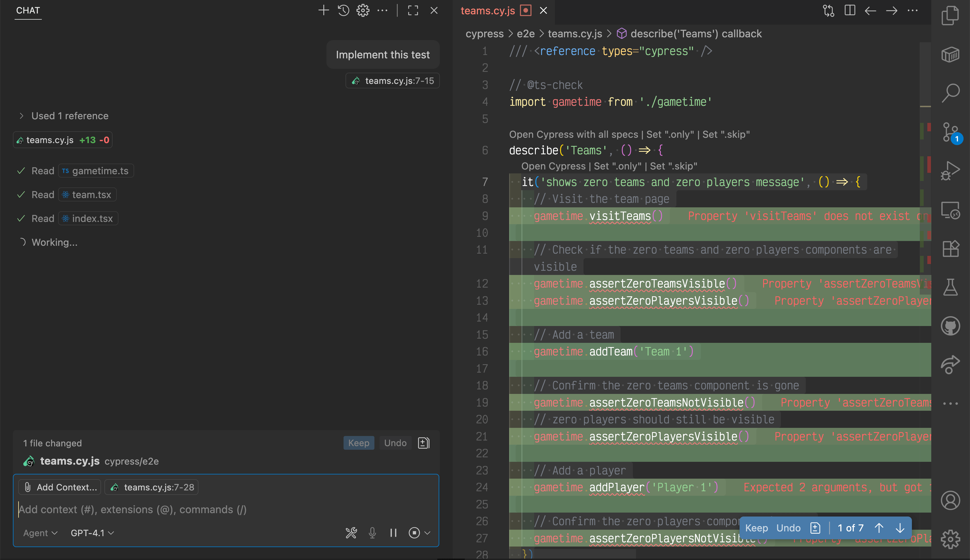This screenshot has width=970, height=560.
Task: Open compare changes icon in editor toolbar
Action: [829, 10]
